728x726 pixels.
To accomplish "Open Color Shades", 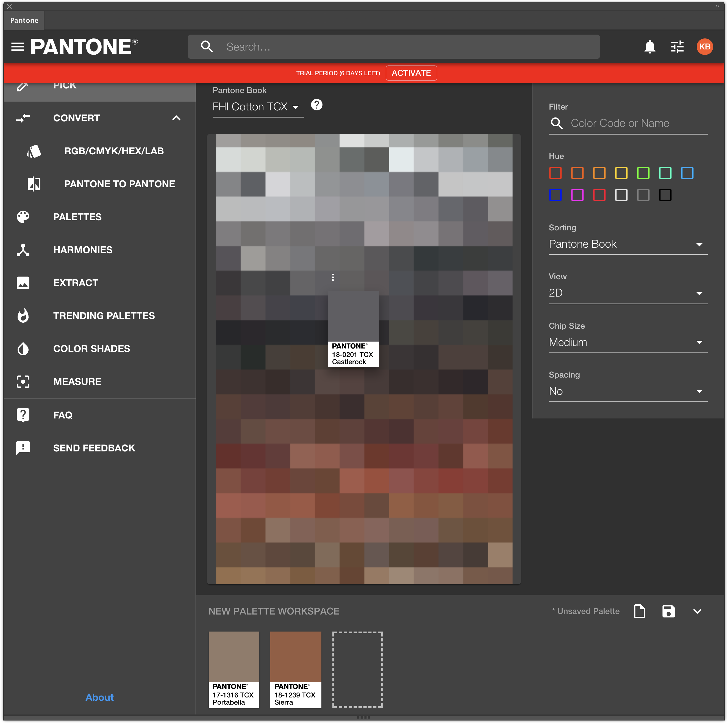I will pos(100,349).
